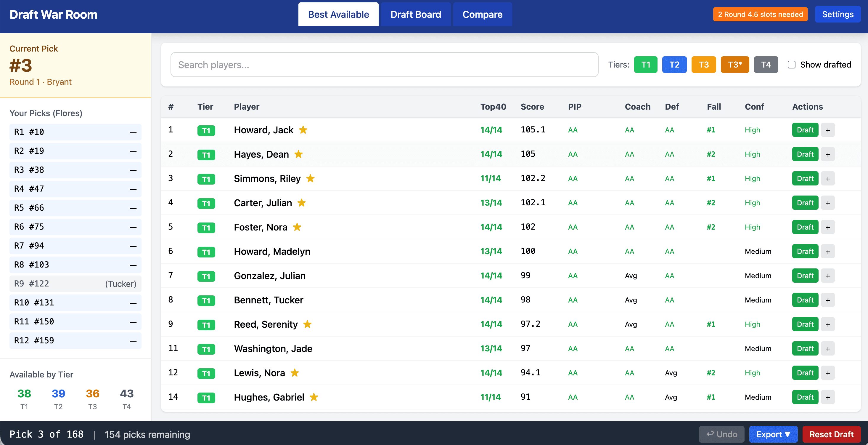The width and height of the screenshot is (868, 445).
Task: Click the plus button next to Bennett, Tucker
Action: tap(828, 300)
